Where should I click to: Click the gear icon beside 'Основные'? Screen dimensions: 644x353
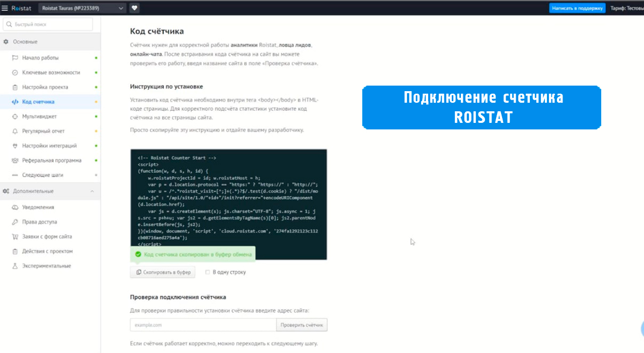click(6, 42)
